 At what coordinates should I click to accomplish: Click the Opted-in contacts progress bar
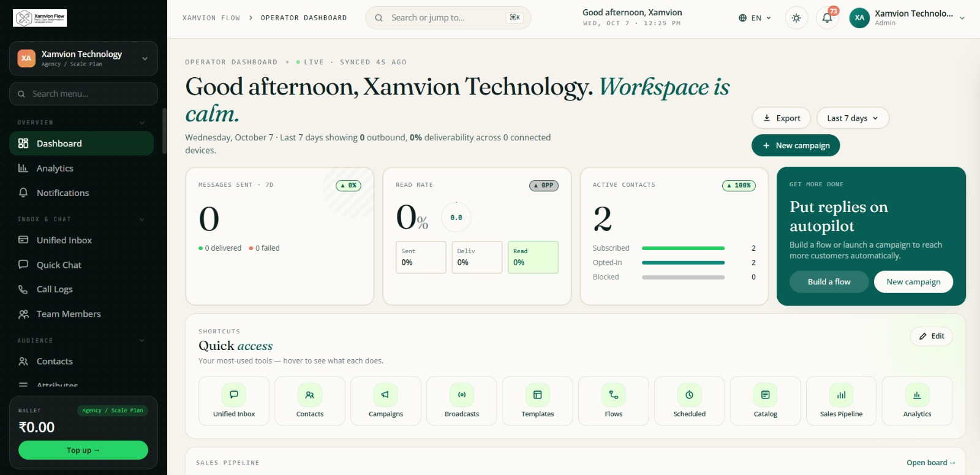coord(683,262)
